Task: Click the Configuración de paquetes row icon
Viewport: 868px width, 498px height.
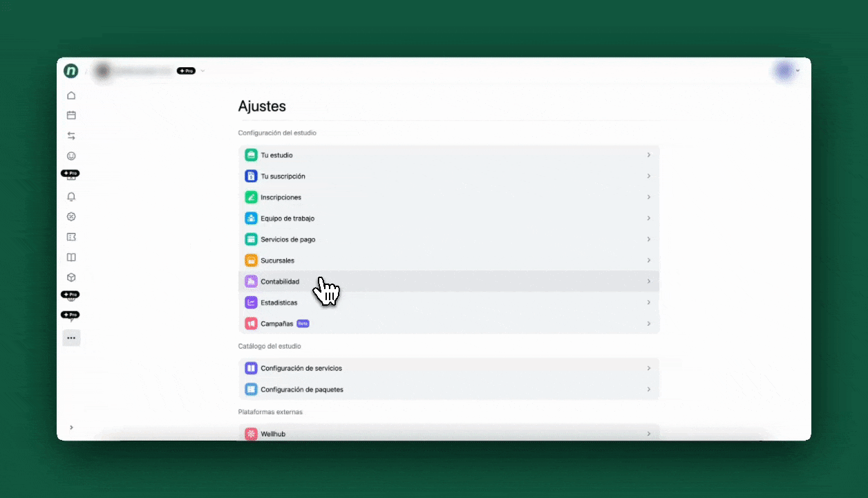Action: click(251, 389)
